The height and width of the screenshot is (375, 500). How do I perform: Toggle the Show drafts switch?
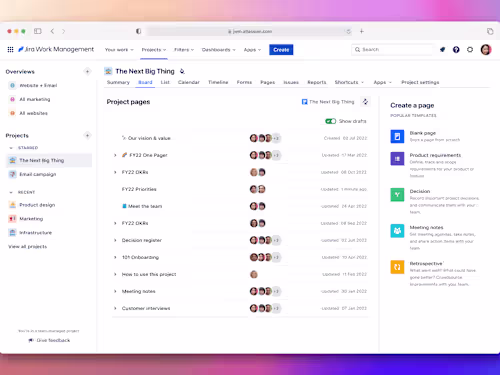pyautogui.click(x=331, y=121)
